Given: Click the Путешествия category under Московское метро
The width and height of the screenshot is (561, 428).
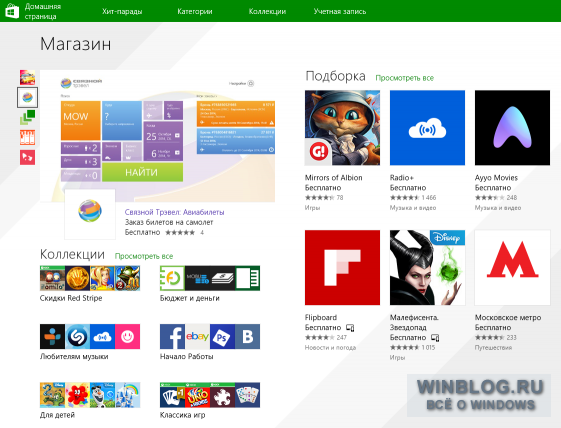Looking at the screenshot, I should click(493, 347).
